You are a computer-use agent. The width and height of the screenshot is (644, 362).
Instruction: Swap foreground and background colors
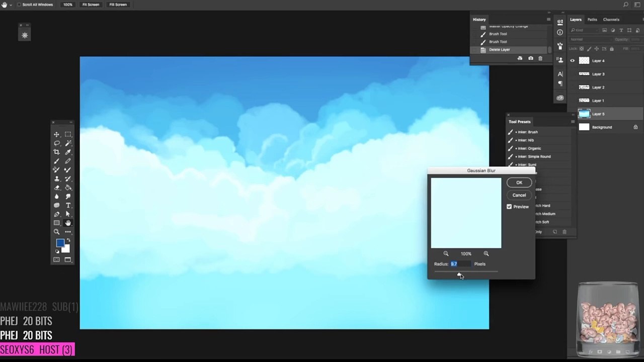tap(68, 240)
